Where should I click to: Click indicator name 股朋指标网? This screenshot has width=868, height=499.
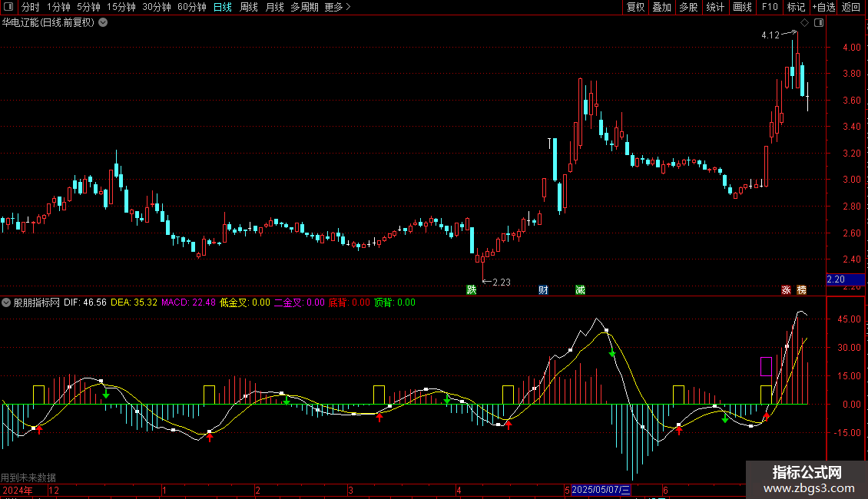[x=37, y=302]
